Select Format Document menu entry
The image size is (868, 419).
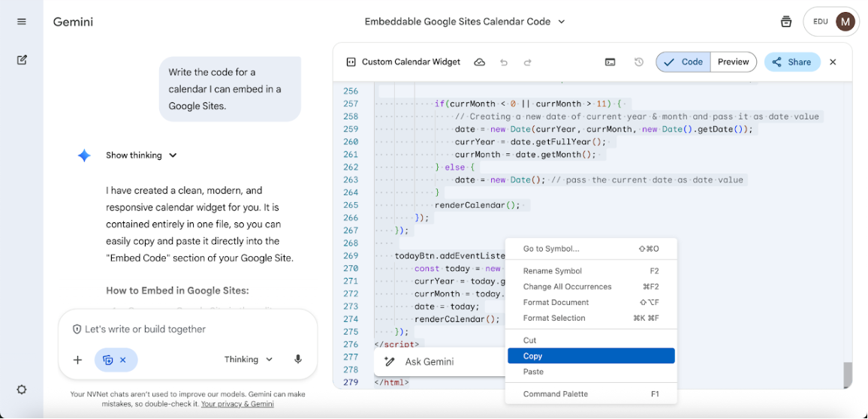click(591, 302)
